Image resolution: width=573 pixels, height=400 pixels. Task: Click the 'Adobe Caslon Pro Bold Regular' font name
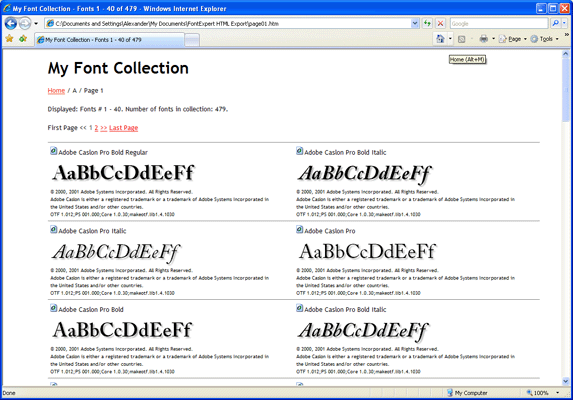103,152
